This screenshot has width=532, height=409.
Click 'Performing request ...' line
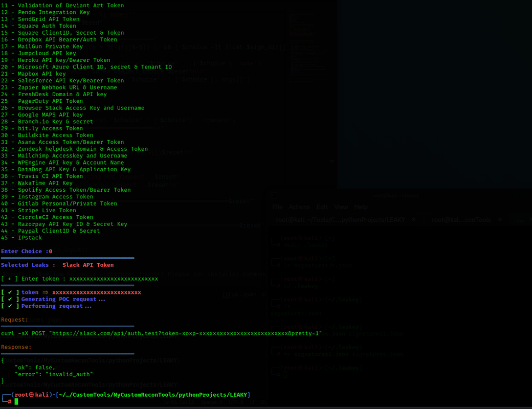point(56,306)
